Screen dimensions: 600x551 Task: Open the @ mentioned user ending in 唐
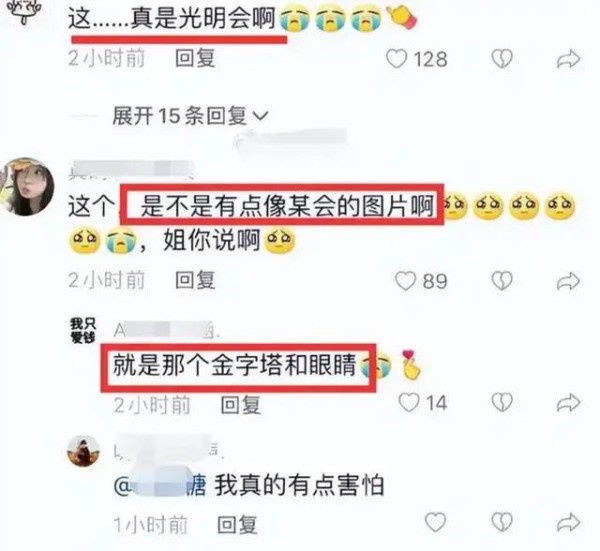pos(160,486)
